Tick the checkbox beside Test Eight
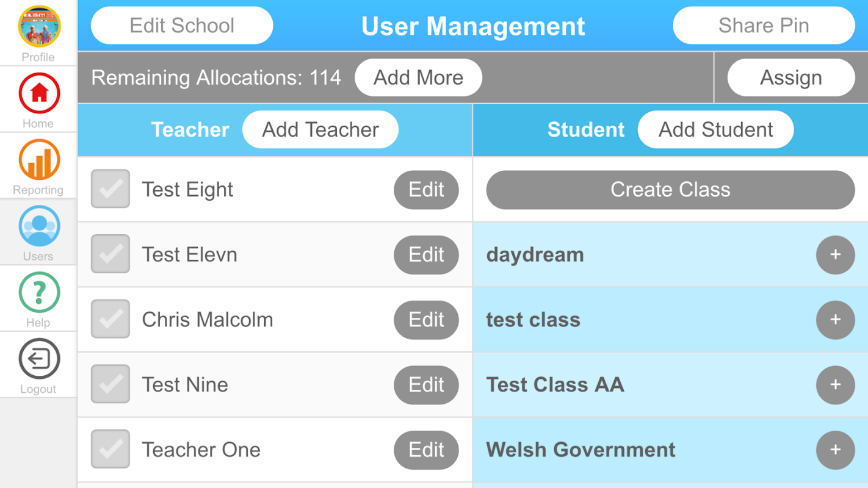868x488 pixels. (x=110, y=189)
